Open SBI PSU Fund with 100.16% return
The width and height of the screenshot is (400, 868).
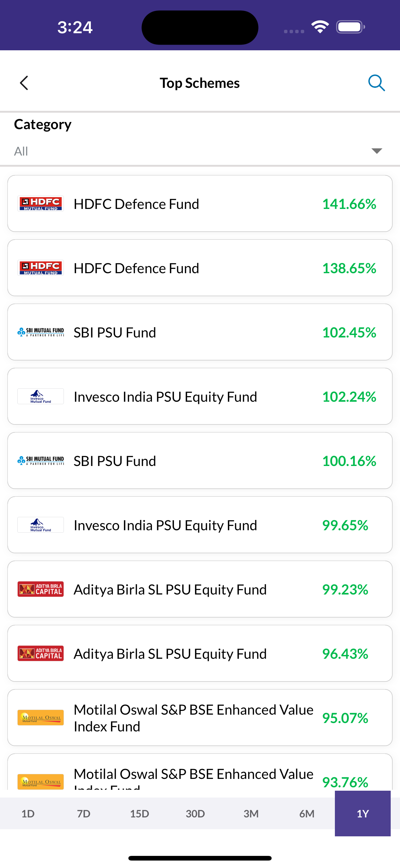point(200,461)
